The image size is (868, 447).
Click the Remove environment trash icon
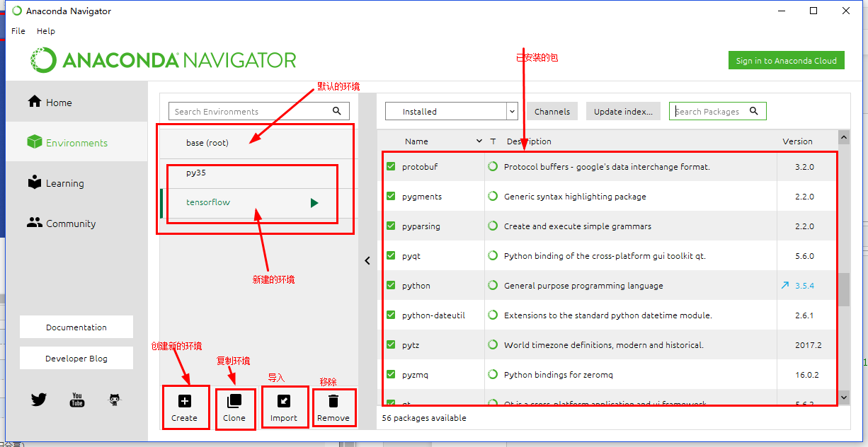coord(333,401)
